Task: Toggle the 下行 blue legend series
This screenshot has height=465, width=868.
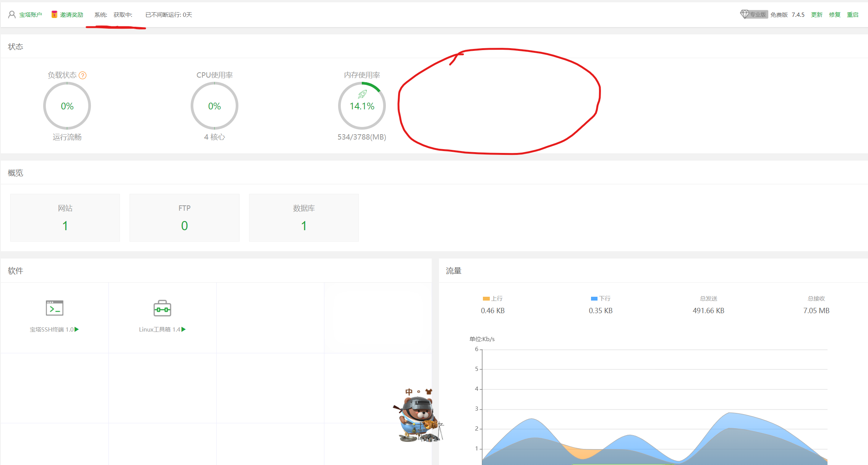Action: pyautogui.click(x=594, y=298)
